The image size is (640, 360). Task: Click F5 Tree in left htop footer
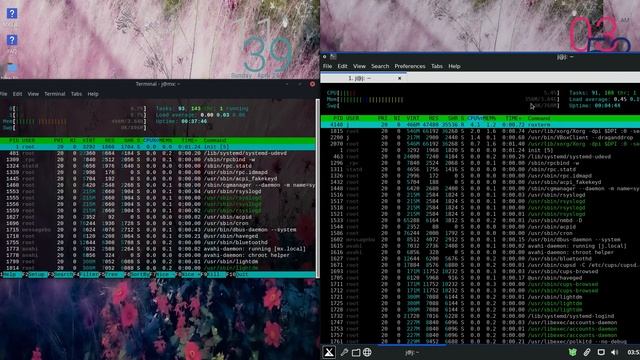point(113,275)
